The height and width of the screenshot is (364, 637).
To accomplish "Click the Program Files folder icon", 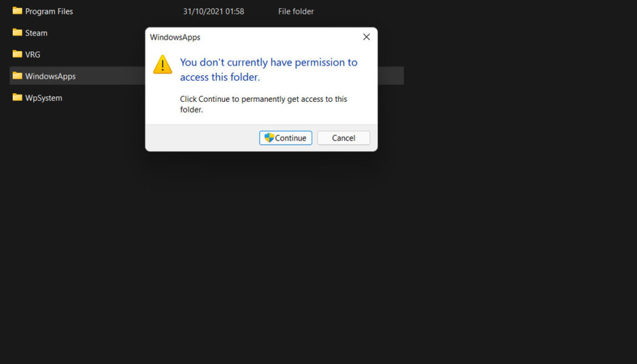I will point(17,11).
